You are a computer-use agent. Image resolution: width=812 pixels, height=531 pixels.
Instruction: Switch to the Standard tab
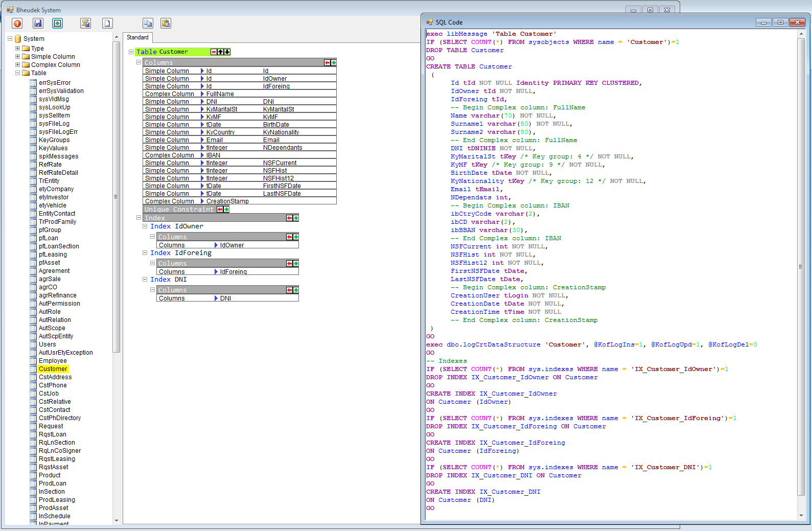click(137, 37)
